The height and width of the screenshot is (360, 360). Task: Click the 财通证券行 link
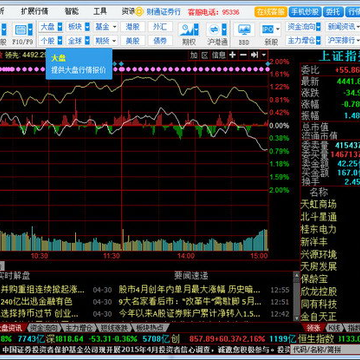(x=164, y=12)
